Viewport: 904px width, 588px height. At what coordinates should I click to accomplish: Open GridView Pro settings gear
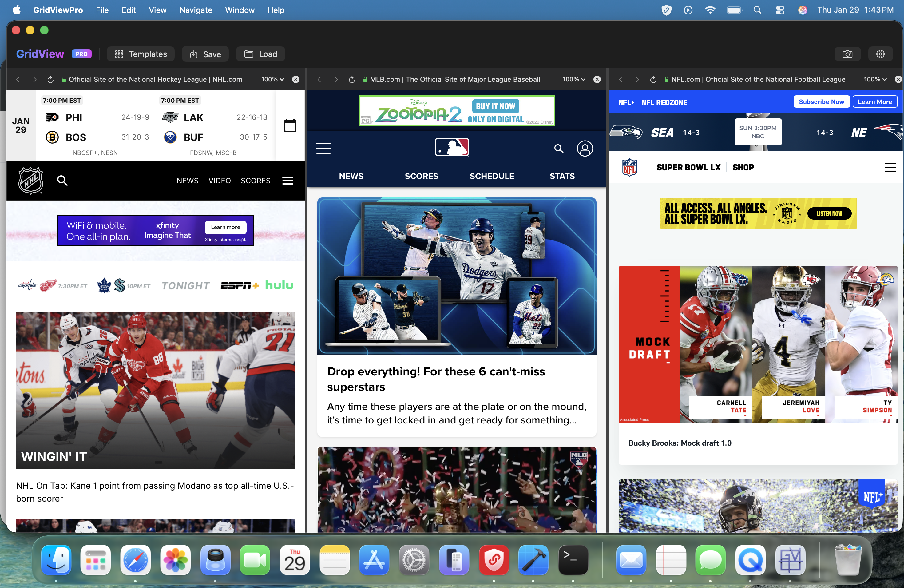(x=880, y=54)
